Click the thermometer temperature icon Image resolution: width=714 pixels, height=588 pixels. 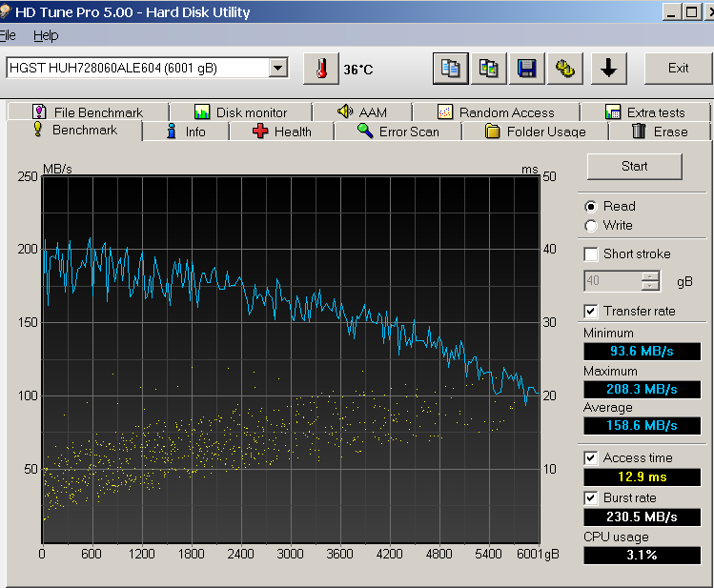(321, 69)
